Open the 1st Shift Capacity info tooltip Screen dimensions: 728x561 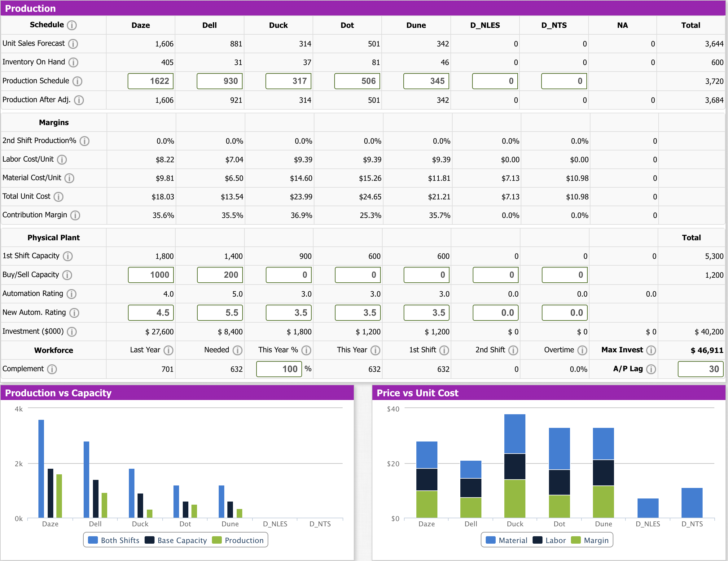68,256
